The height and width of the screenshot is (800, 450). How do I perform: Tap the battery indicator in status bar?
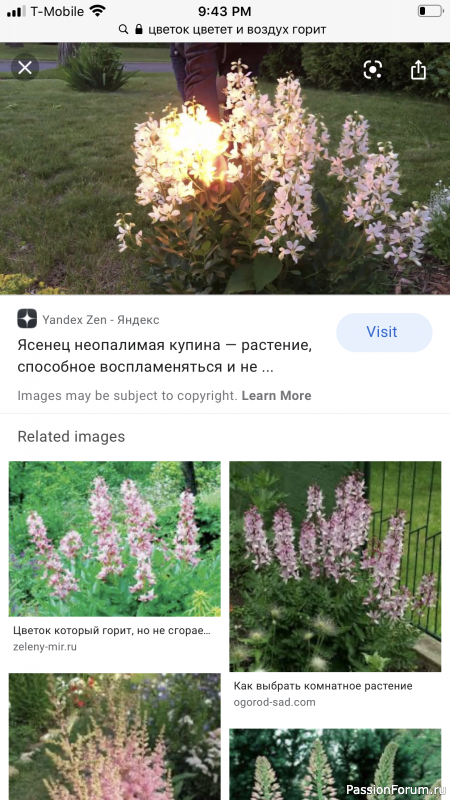(x=430, y=11)
